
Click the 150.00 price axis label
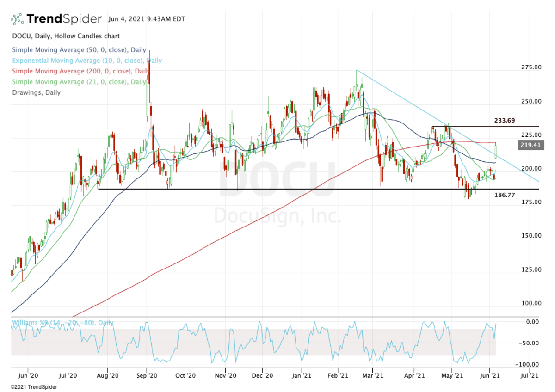coord(531,236)
